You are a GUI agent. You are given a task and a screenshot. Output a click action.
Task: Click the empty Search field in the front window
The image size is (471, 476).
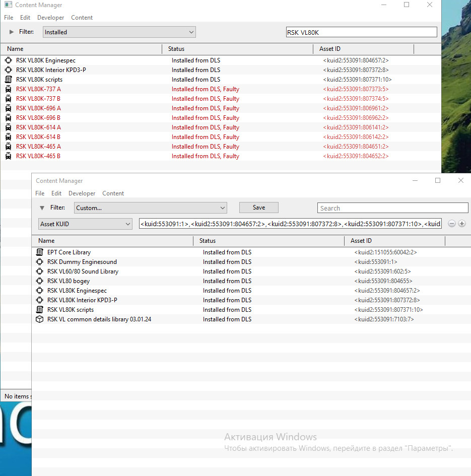pos(392,208)
